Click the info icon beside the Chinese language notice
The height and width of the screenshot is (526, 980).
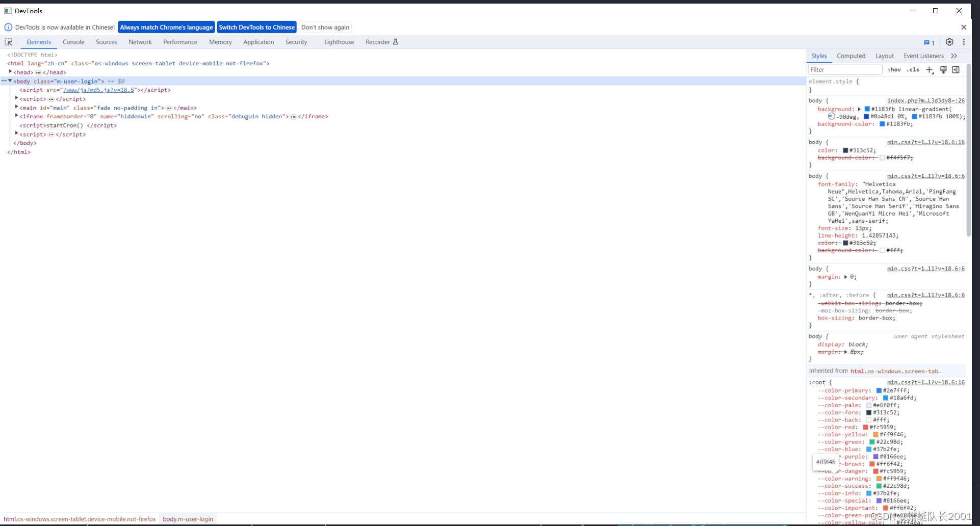[x=8, y=27]
